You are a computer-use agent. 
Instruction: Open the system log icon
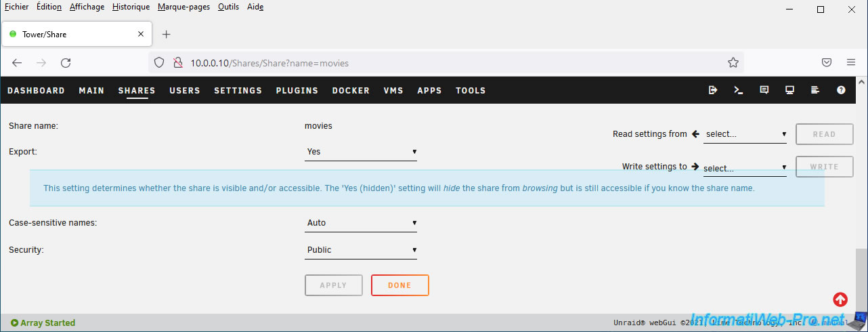pyautogui.click(x=815, y=90)
